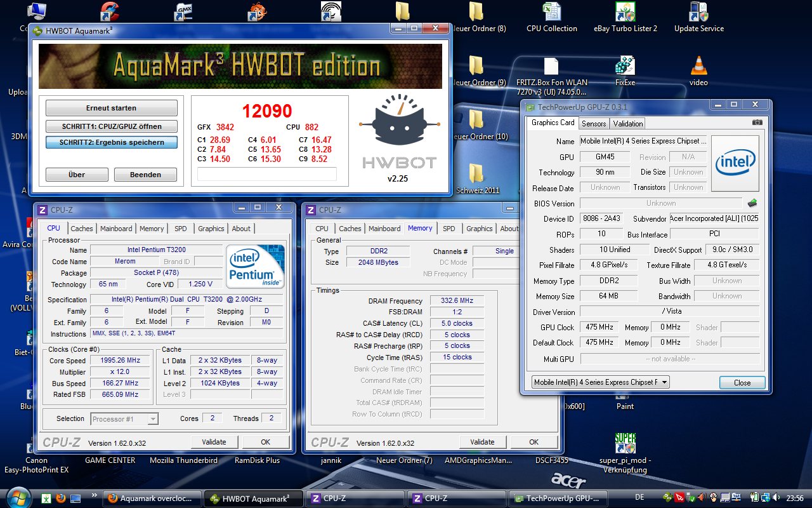
Task: Click the volume speaker tray icon
Action: [776, 498]
